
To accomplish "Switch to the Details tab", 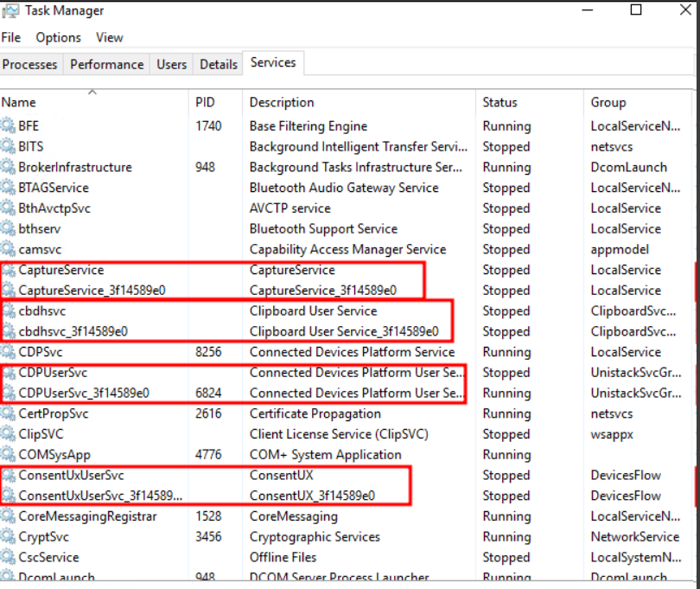I will [219, 64].
